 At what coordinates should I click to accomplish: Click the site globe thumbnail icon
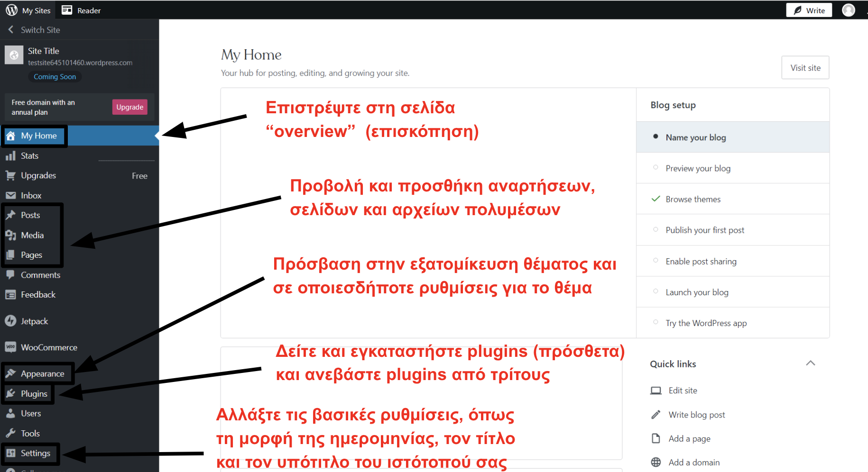tap(14, 55)
